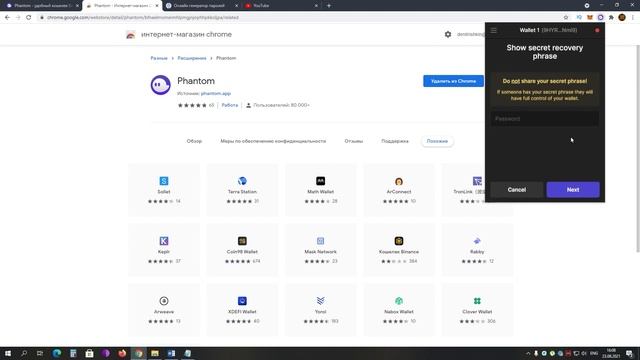Open the Sollet extension card
This screenshot has width=640, height=360.
coord(164,190)
